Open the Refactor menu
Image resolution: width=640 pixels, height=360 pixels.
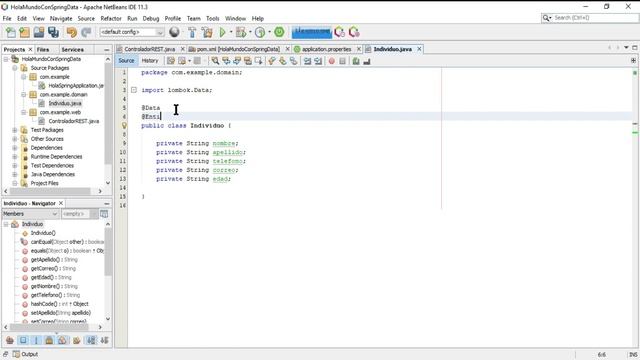pyautogui.click(x=111, y=18)
